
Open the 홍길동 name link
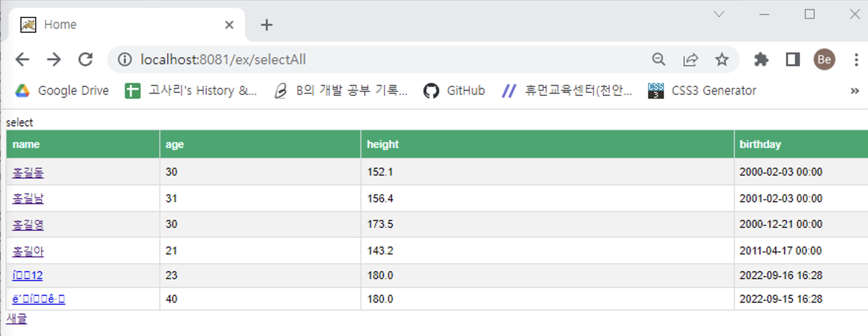[x=28, y=172]
